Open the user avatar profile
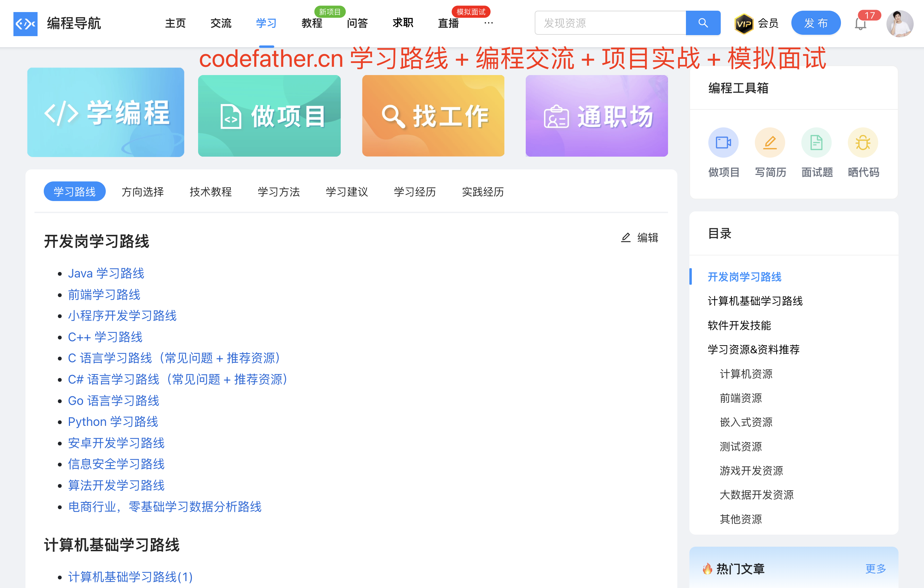The width and height of the screenshot is (924, 588). (899, 23)
